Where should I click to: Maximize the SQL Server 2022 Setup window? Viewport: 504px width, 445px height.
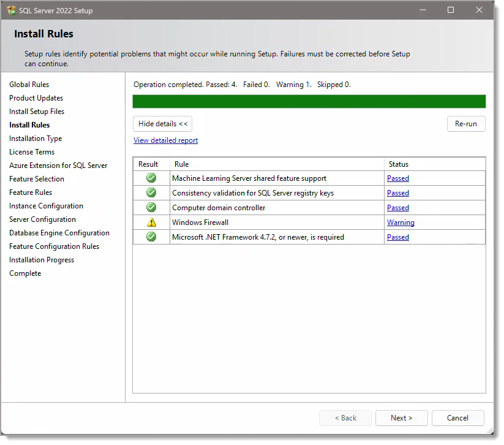tap(451, 10)
